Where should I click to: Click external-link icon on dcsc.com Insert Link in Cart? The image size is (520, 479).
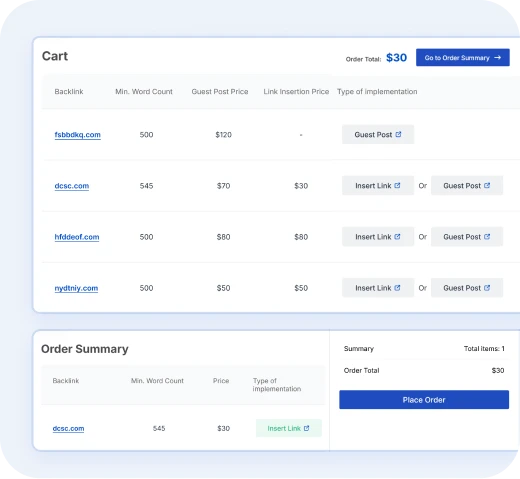(397, 185)
